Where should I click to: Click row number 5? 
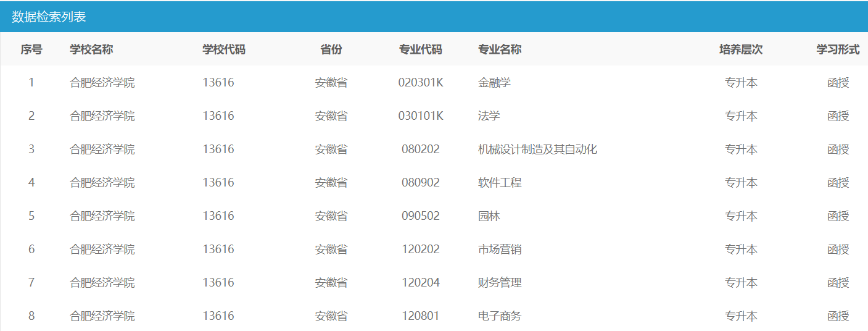[31, 216]
